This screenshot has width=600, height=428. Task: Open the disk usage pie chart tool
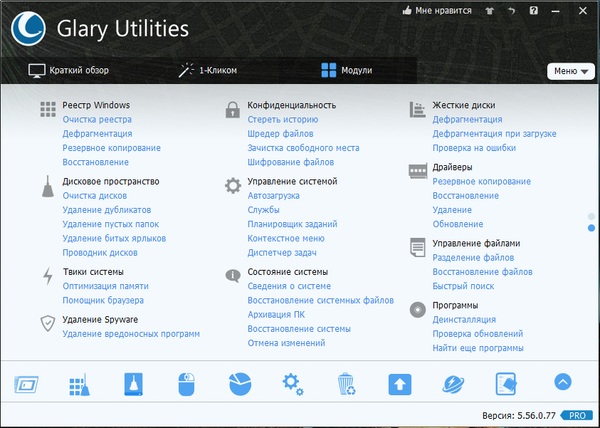(239, 383)
